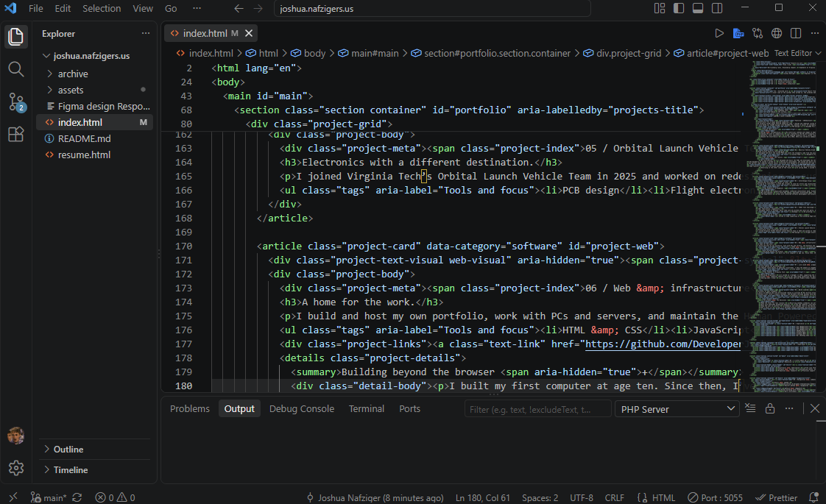Click the Prettier status bar item
This screenshot has height=504, width=826.
(776, 497)
